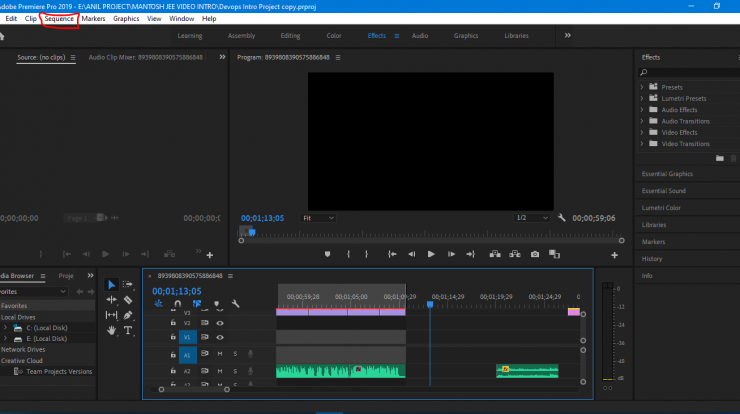Open Program Monitor button editor plus
Viewport: 740px width, 414px height.
tap(614, 255)
